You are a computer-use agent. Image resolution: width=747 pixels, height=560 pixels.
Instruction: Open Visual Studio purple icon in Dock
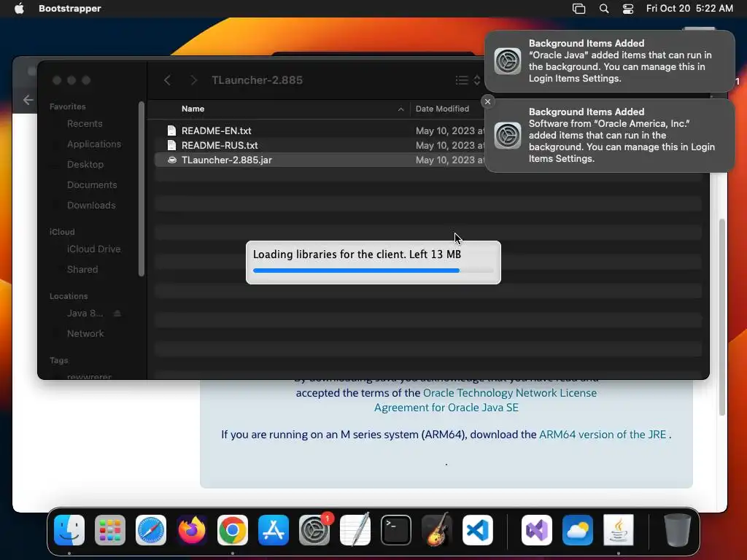click(537, 530)
